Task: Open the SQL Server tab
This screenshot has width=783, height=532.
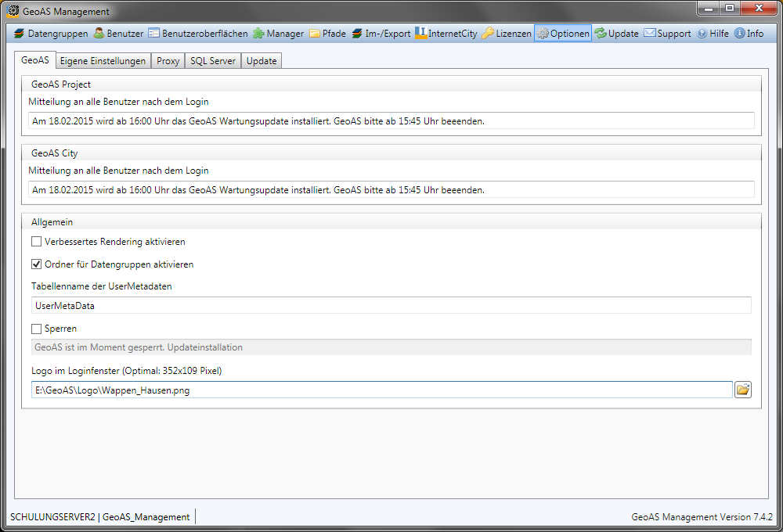Action: [x=213, y=61]
